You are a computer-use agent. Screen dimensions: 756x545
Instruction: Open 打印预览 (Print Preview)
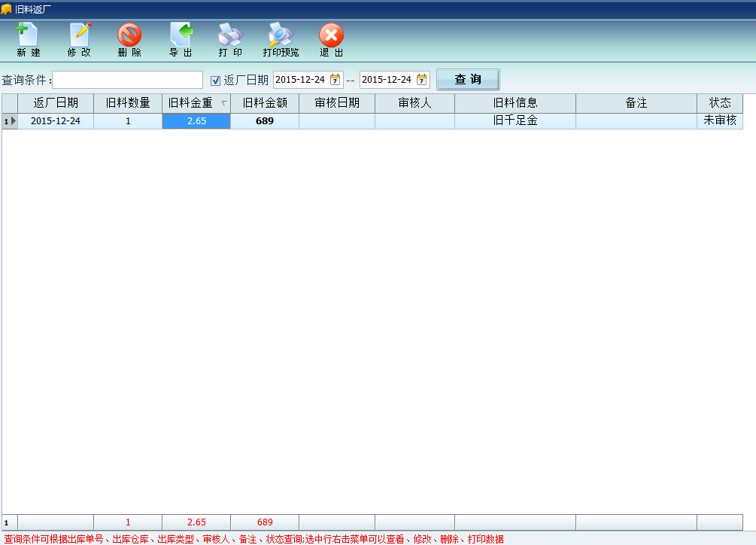pyautogui.click(x=280, y=35)
